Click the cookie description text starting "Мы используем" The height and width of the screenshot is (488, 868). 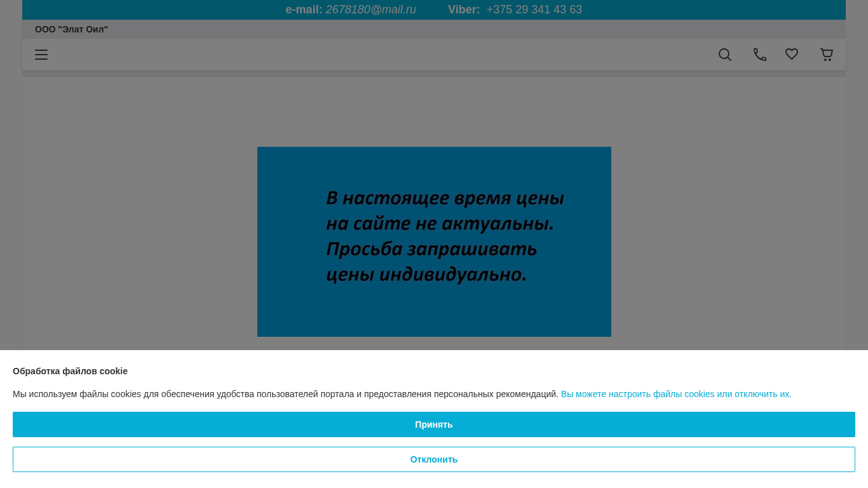coord(285,394)
